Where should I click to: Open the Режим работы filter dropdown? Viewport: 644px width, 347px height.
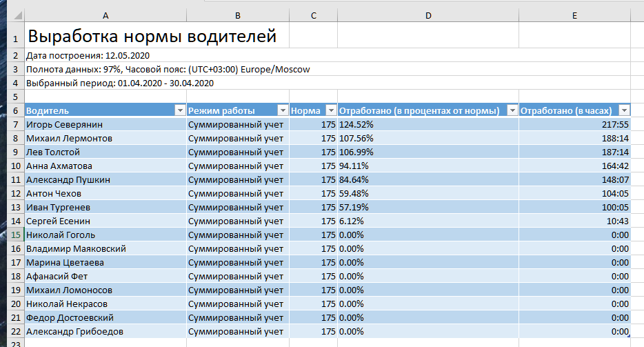(x=283, y=111)
